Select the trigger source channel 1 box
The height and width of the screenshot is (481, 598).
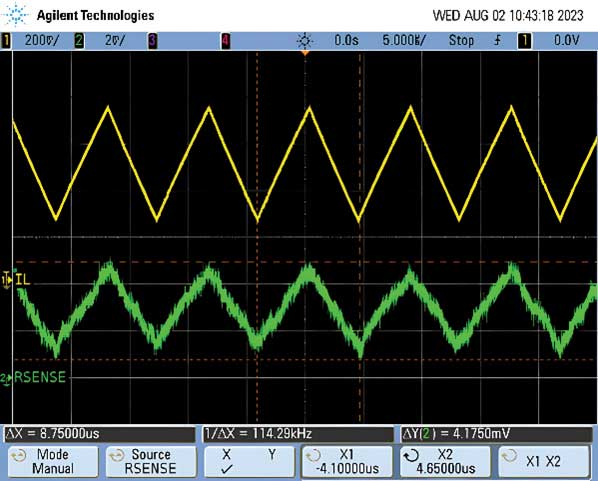tap(524, 40)
